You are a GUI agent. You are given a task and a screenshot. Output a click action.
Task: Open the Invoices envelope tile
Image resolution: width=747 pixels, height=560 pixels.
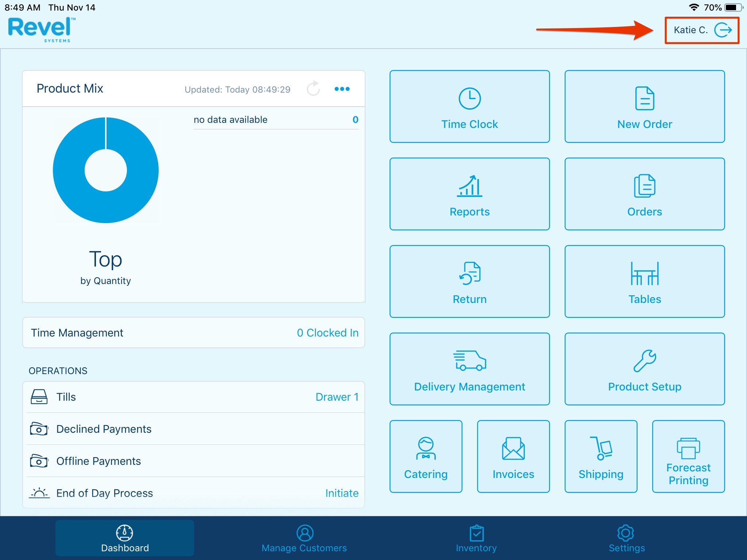[513, 456]
